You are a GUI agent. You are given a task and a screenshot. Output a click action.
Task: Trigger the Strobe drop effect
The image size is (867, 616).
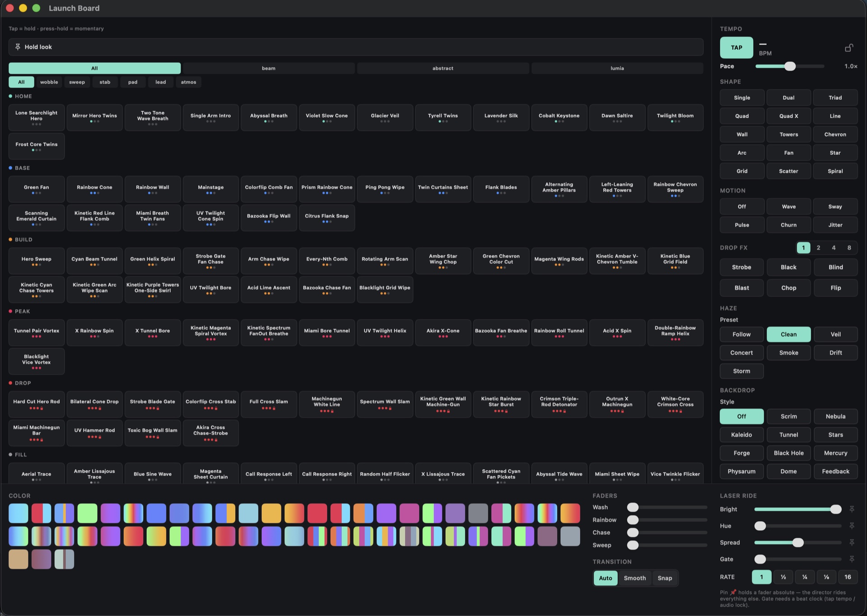pyautogui.click(x=741, y=267)
